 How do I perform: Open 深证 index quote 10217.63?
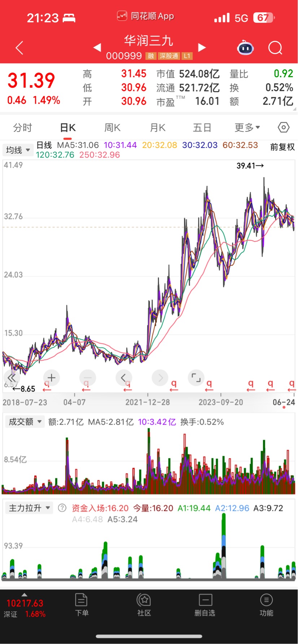pos(25,608)
